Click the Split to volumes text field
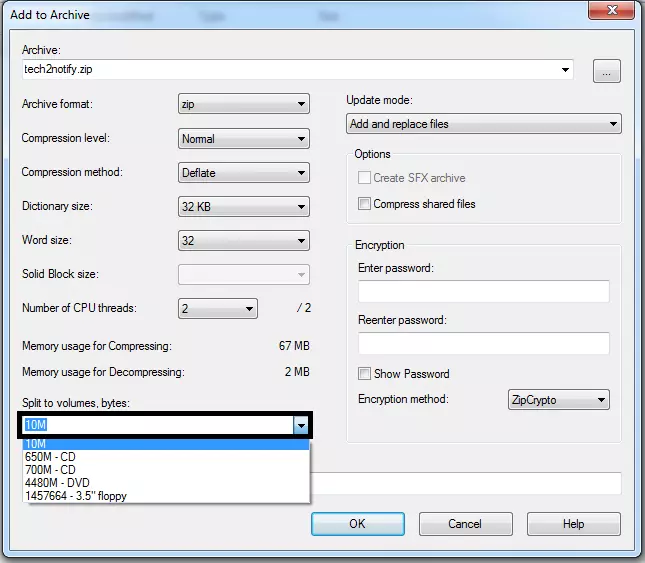 [158, 425]
